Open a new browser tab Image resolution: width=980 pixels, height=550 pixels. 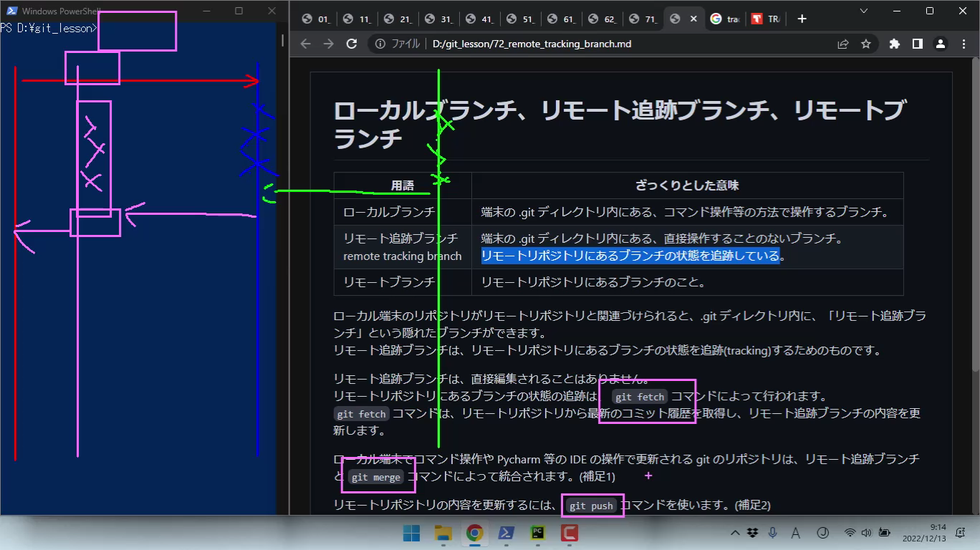coord(802,19)
